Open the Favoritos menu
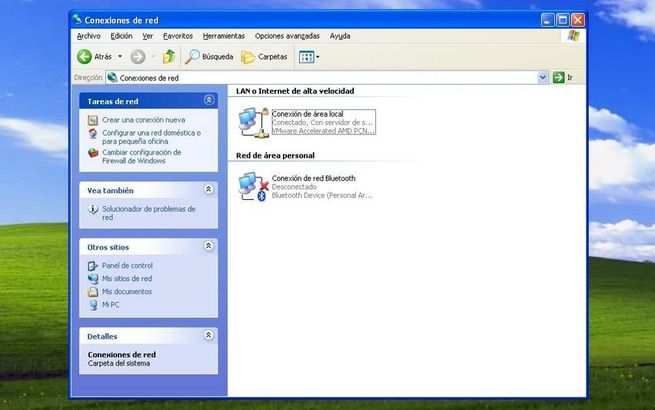This screenshot has height=410, width=655. (178, 36)
